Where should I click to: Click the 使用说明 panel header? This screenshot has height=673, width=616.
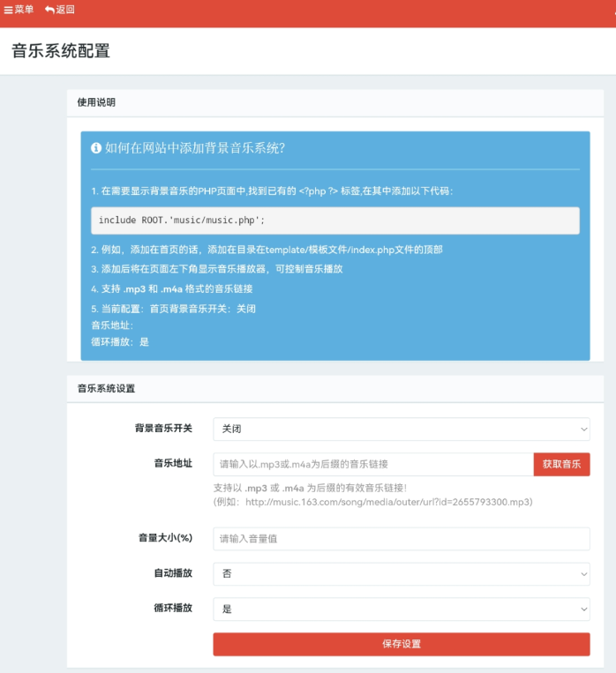point(96,102)
